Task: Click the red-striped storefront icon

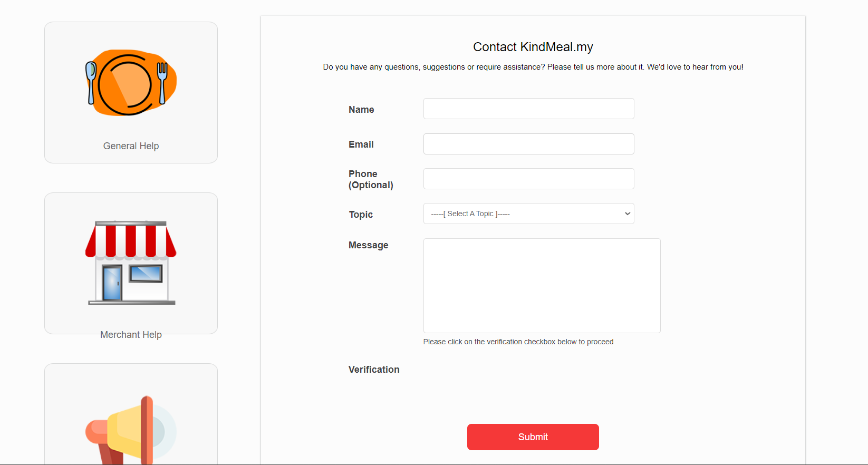Action: tap(131, 263)
